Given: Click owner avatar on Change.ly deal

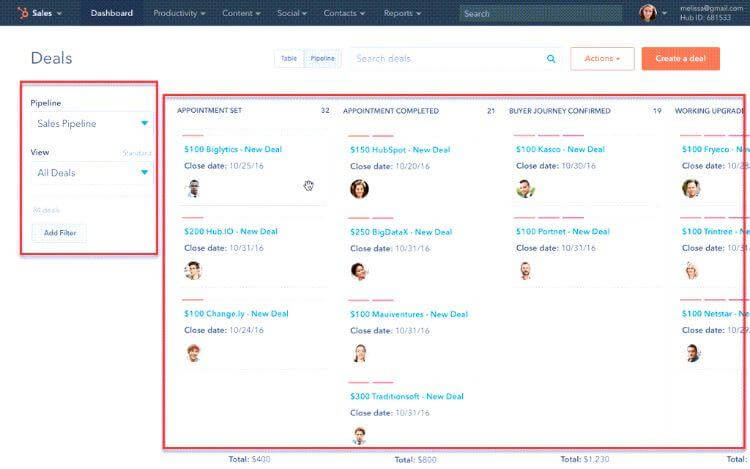Looking at the screenshot, I should (193, 353).
